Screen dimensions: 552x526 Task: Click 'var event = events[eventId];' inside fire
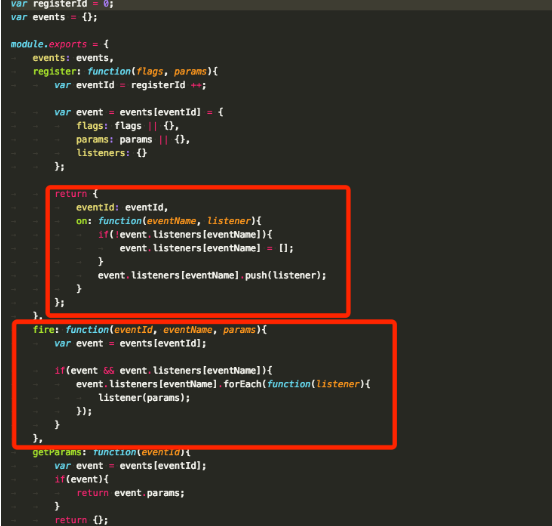(130, 344)
